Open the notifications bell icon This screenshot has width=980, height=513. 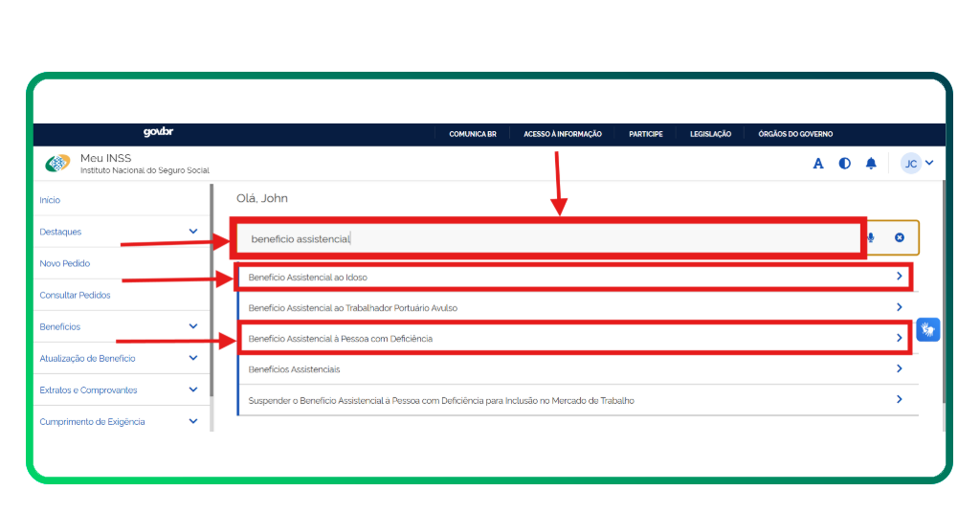click(871, 164)
